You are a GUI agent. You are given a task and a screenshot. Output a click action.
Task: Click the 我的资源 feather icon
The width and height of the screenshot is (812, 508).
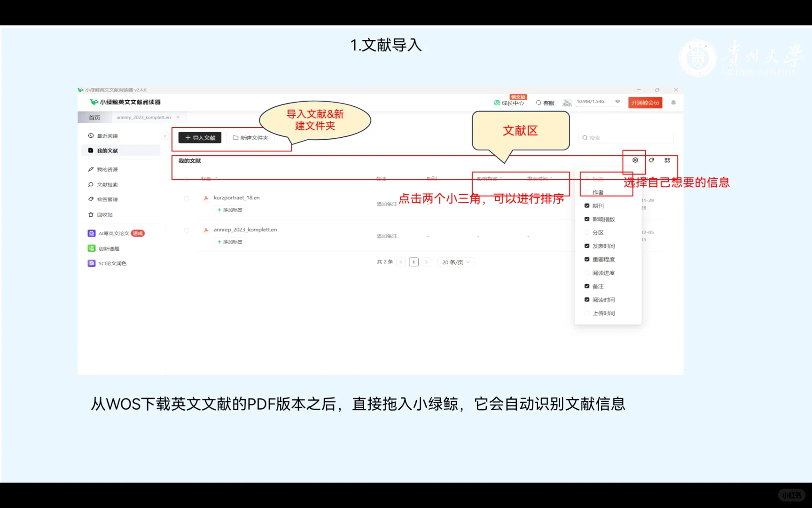[x=91, y=169]
